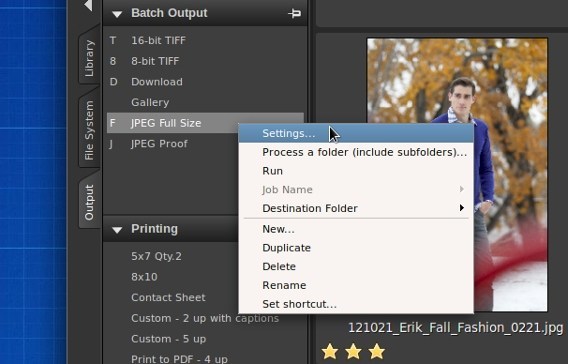568x364 pixels.
Task: Set rating to two stars
Action: [353, 351]
